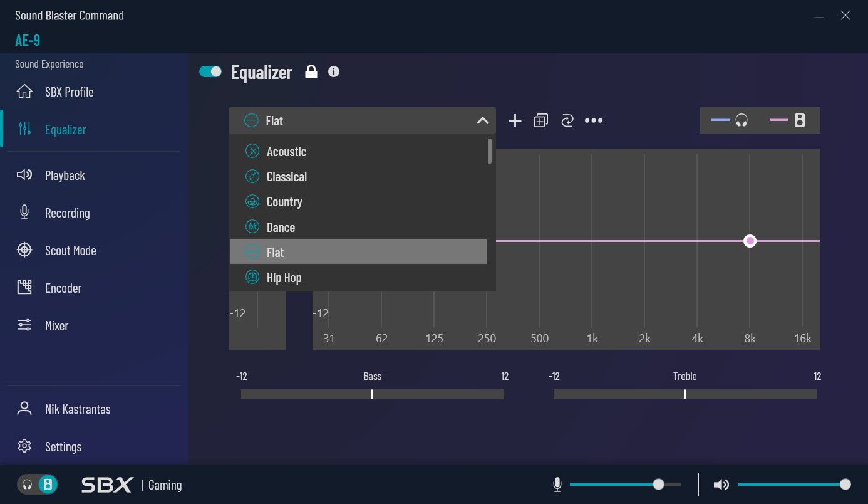Click the Encoder icon
This screenshot has width=868, height=504.
[x=24, y=288]
